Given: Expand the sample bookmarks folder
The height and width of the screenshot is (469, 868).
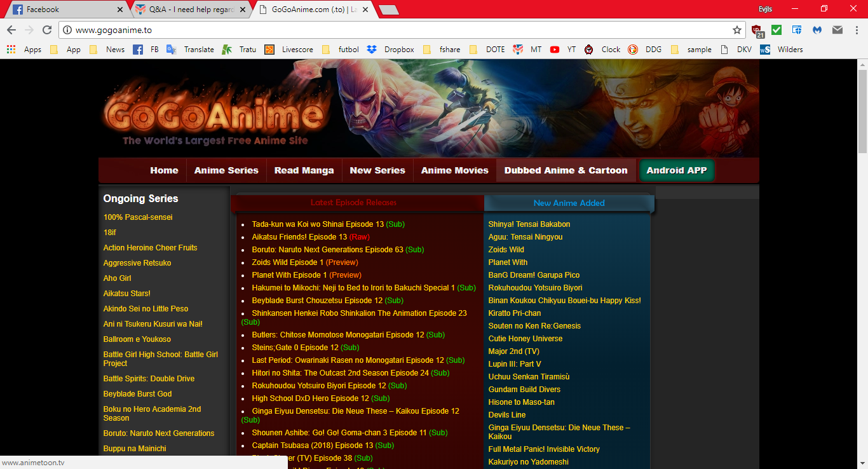Looking at the screenshot, I should pyautogui.click(x=691, y=50).
